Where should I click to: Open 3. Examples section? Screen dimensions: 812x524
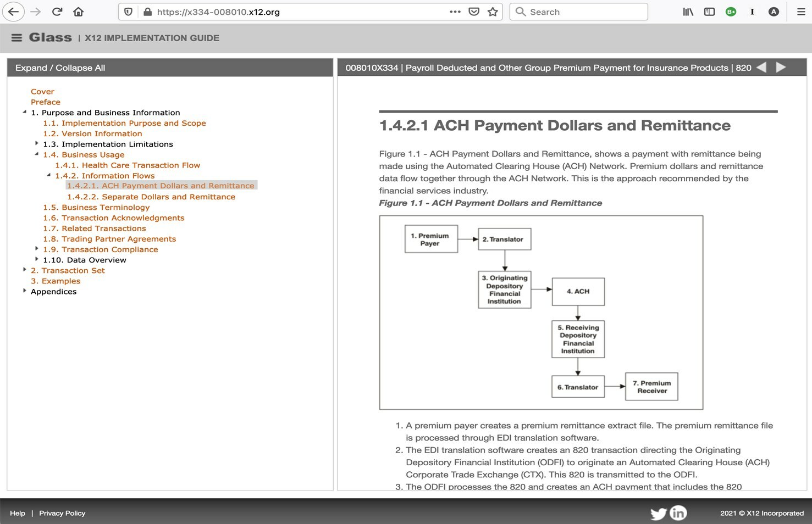(56, 281)
